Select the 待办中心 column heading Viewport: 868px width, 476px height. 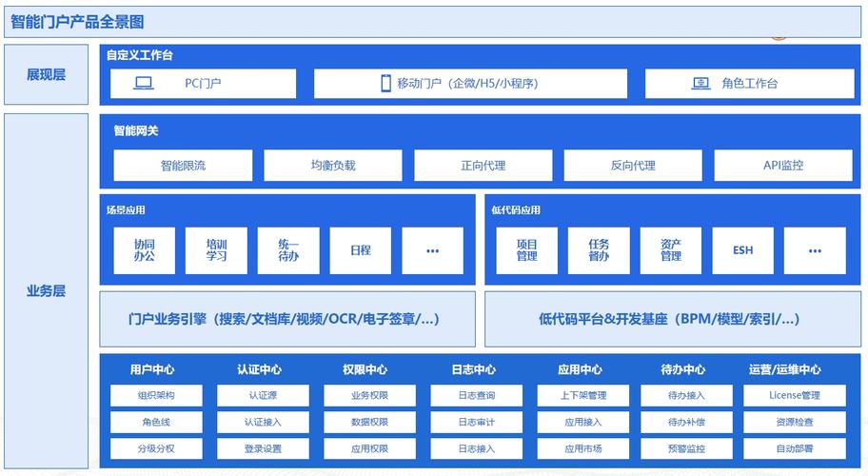coord(683,369)
